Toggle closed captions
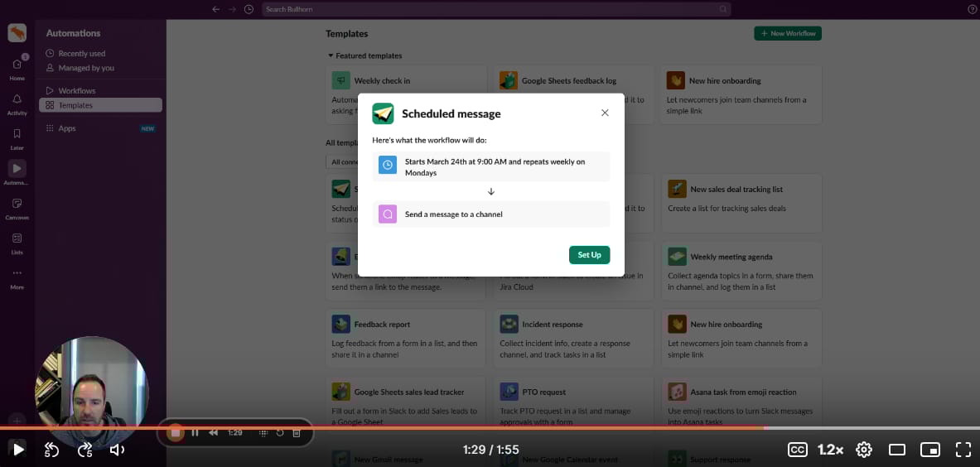Screen dimensions: 980x467 pos(797,450)
